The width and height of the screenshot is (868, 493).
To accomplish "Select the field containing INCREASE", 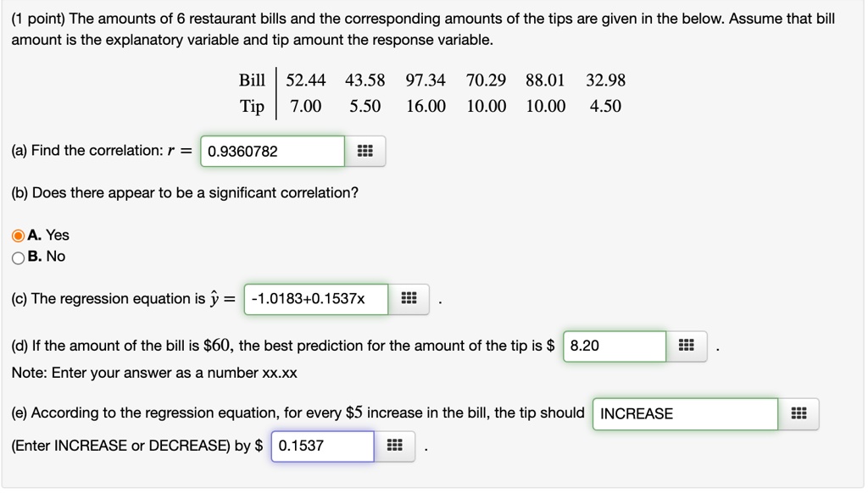I will click(x=684, y=413).
